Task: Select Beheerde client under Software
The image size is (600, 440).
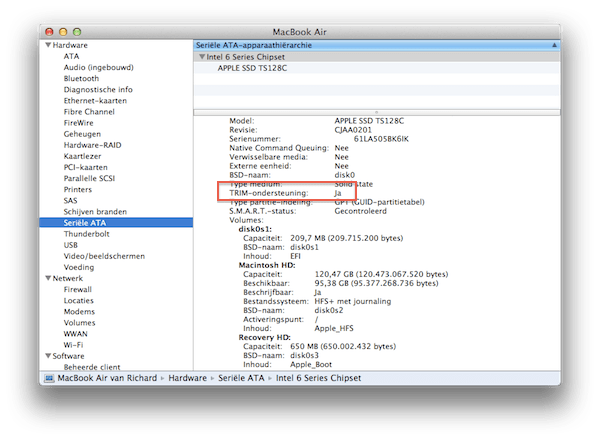Action: pos(92,367)
